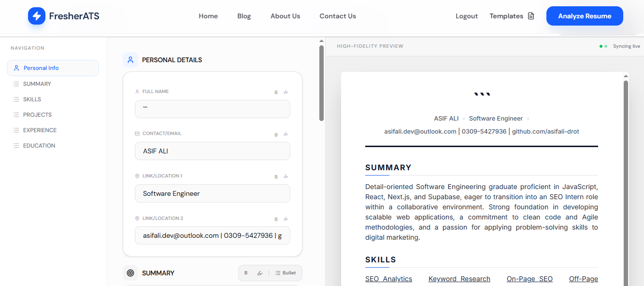Toggle bold for the Full Name field
Viewport: 644px width, 286px height.
coord(276,92)
